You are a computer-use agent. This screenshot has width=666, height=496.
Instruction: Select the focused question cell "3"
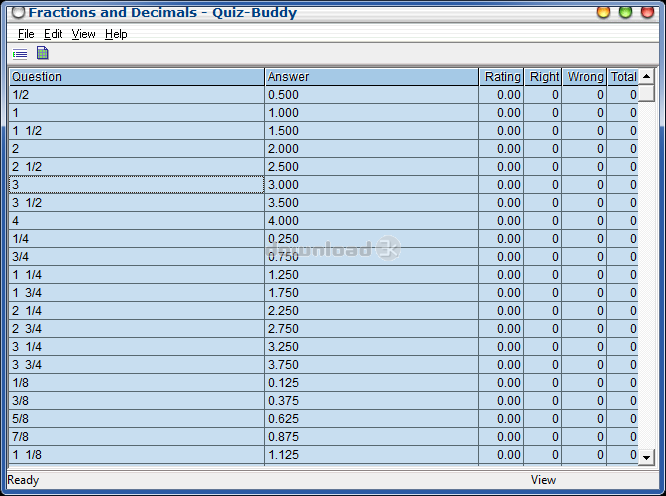pyautogui.click(x=137, y=185)
